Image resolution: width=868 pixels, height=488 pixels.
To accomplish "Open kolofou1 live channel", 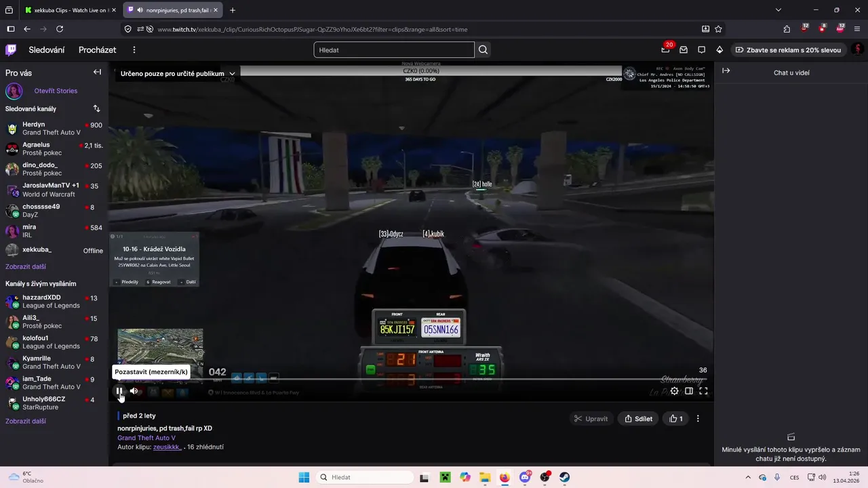I will [54, 342].
